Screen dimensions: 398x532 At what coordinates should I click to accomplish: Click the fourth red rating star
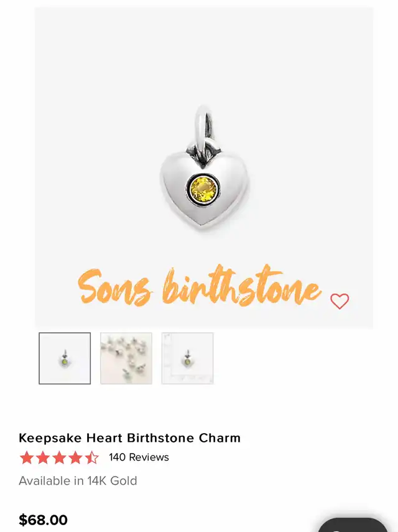click(75, 457)
